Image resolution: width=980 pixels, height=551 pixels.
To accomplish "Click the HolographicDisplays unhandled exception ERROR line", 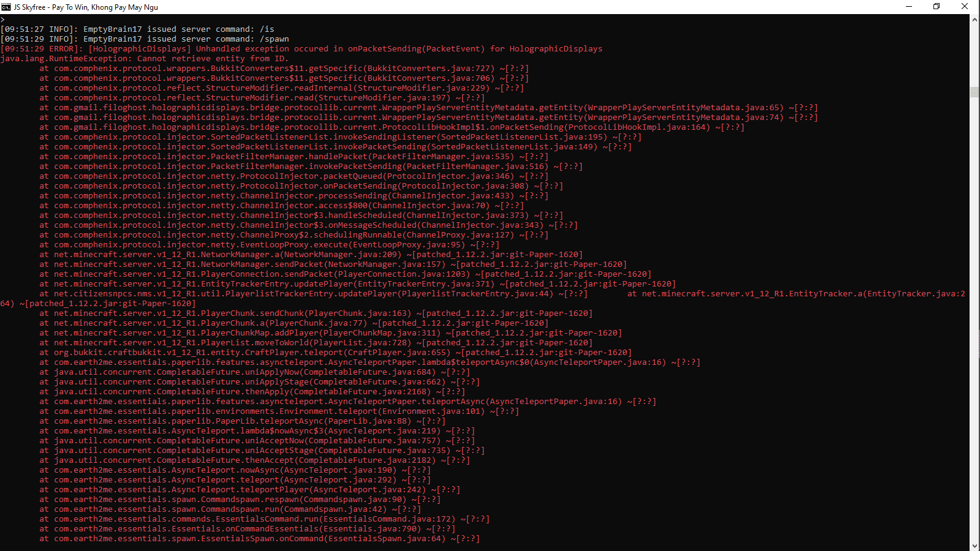I will [301, 49].
